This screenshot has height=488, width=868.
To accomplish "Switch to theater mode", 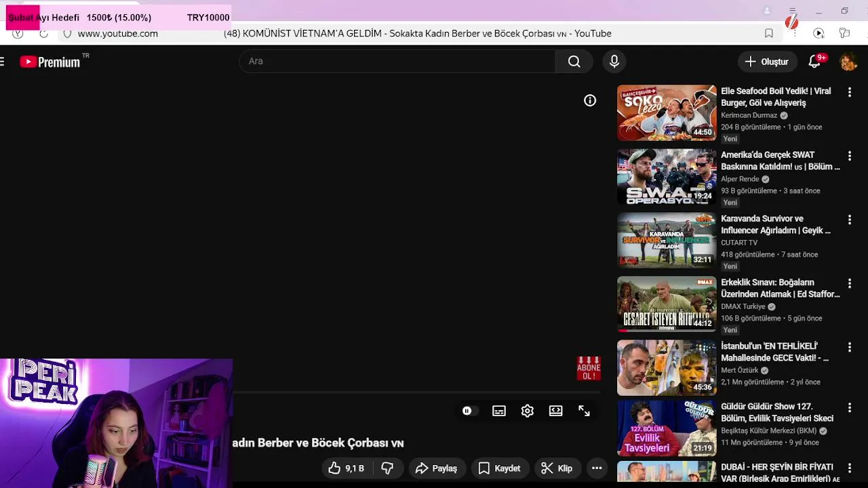I will [556, 411].
